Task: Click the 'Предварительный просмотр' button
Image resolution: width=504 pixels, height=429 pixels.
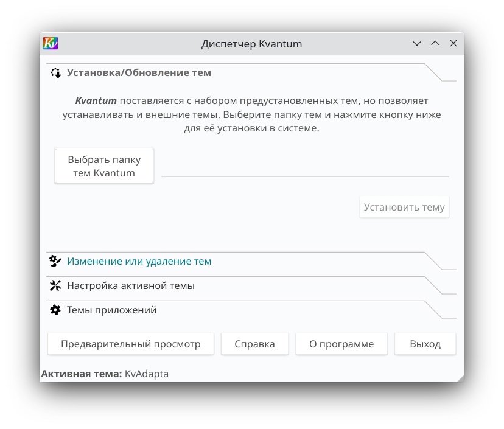Action: (x=131, y=344)
